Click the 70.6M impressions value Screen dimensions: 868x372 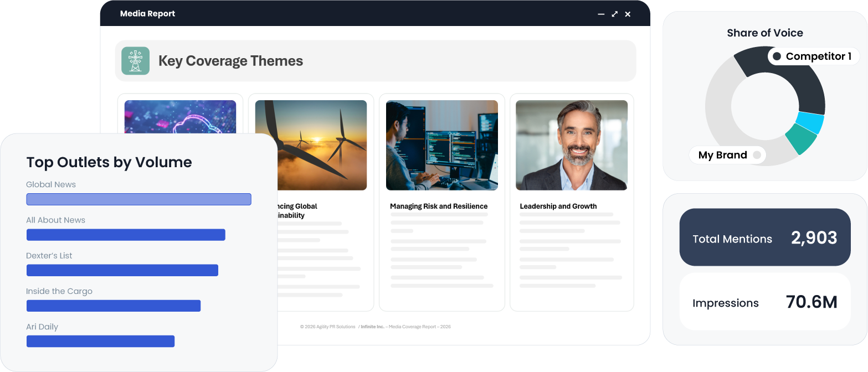(811, 302)
